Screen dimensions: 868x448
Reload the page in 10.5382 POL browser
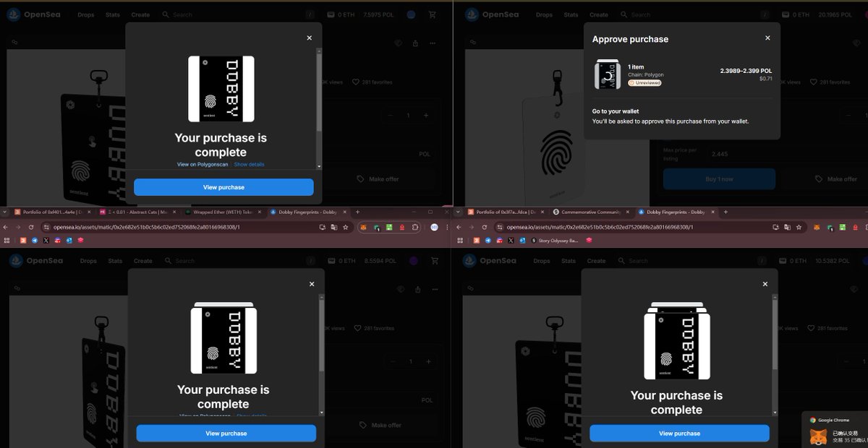484,227
